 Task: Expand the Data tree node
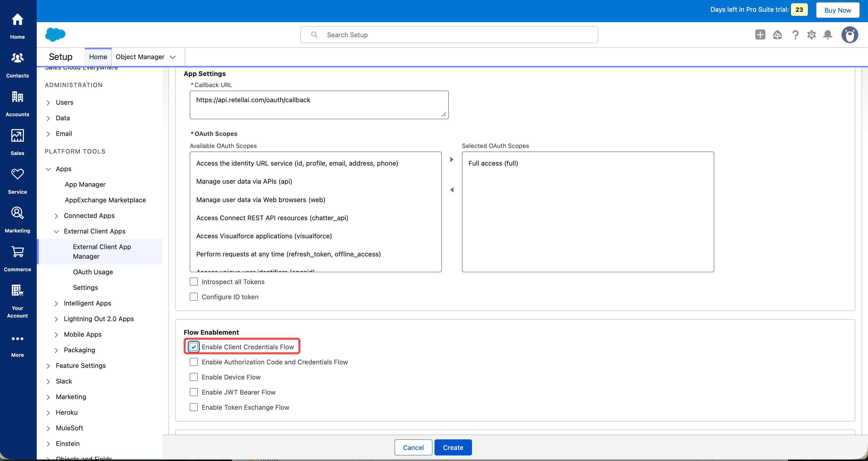click(48, 118)
